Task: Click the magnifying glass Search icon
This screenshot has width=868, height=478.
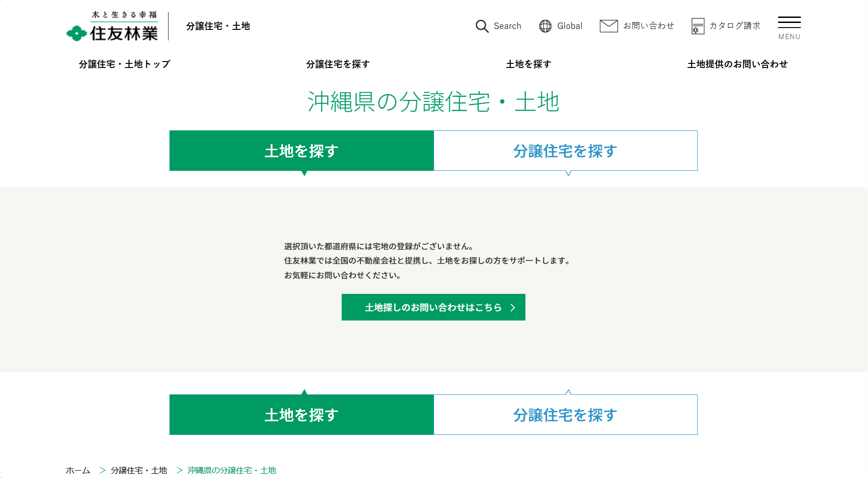Action: [x=482, y=26]
